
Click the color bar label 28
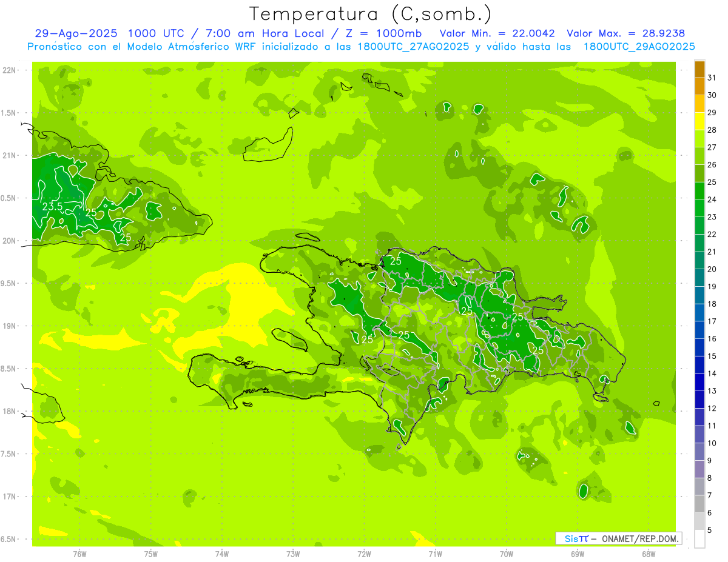[712, 130]
